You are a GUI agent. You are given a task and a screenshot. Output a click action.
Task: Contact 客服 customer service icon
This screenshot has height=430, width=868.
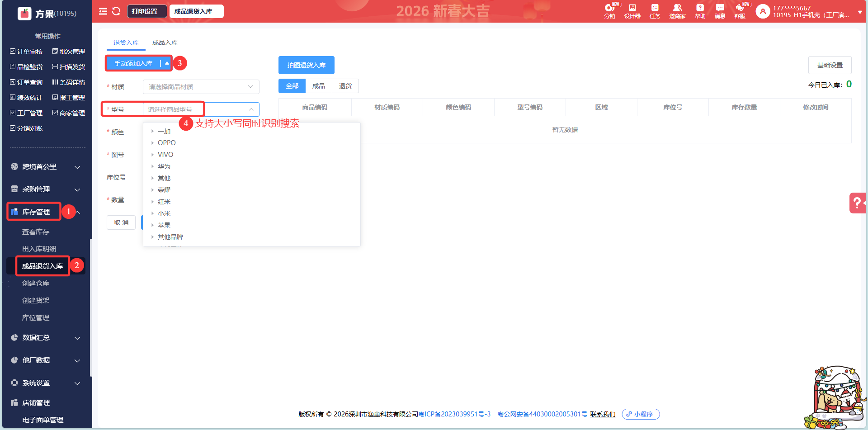tap(740, 11)
